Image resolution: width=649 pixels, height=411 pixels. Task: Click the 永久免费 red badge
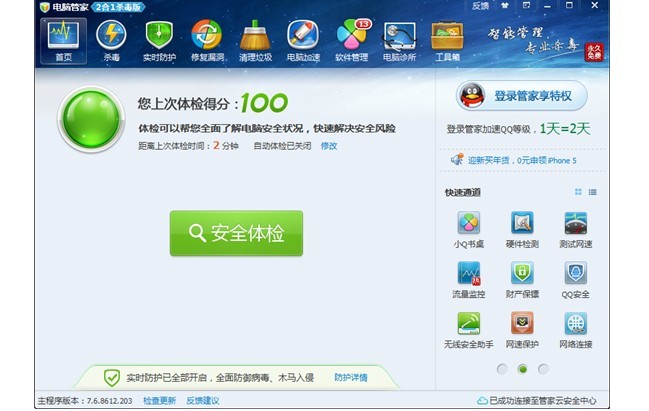click(594, 53)
